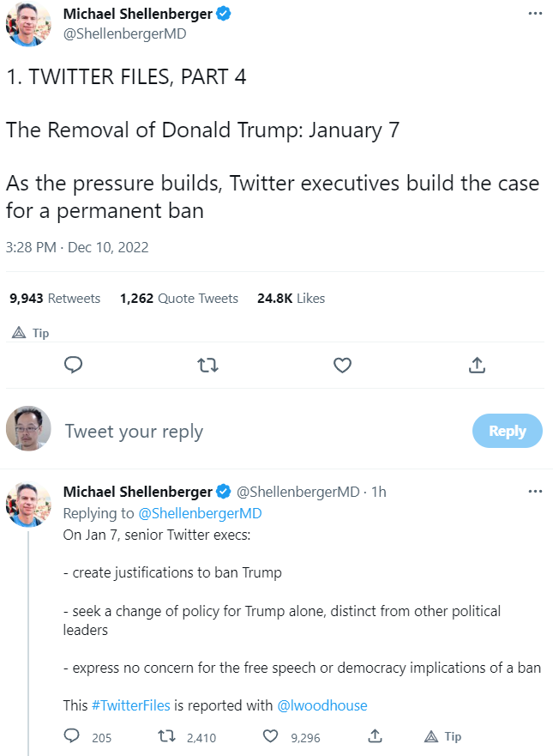Open Michael Shellenberger's profile picture at top

click(x=28, y=24)
